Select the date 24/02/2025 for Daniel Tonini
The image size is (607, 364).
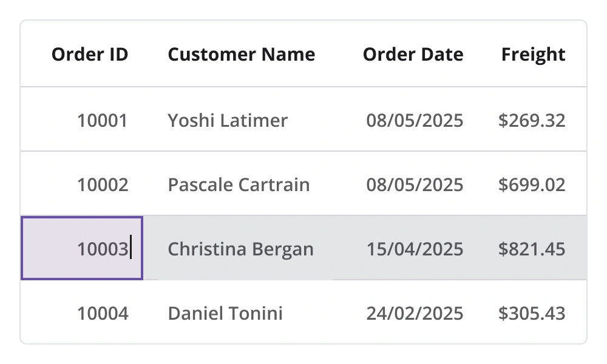[416, 313]
